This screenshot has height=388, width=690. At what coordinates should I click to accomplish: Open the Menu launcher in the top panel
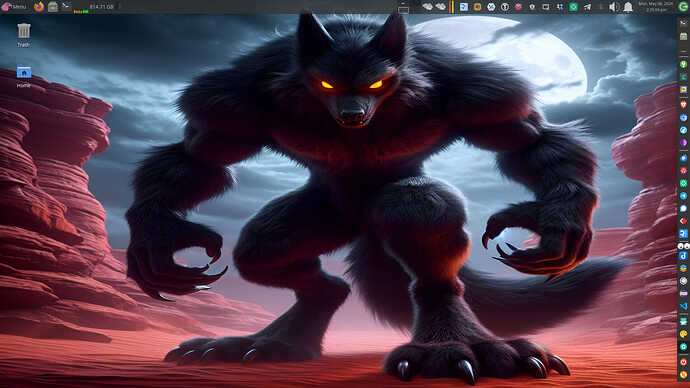(x=14, y=7)
